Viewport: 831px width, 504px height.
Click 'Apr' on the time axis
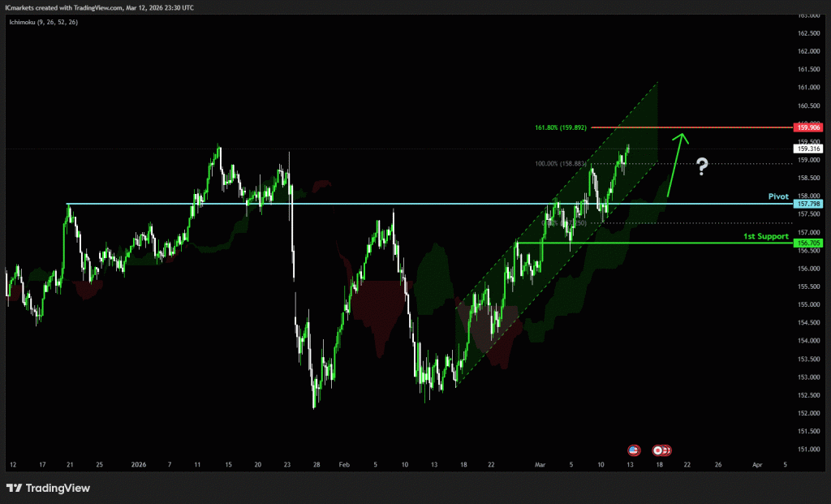tap(757, 465)
